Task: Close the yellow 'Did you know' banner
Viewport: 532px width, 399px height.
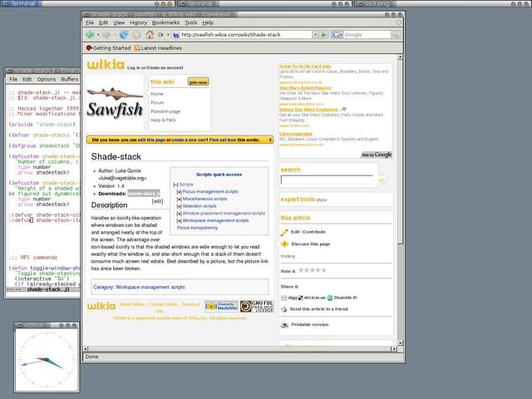Action: click(x=270, y=140)
